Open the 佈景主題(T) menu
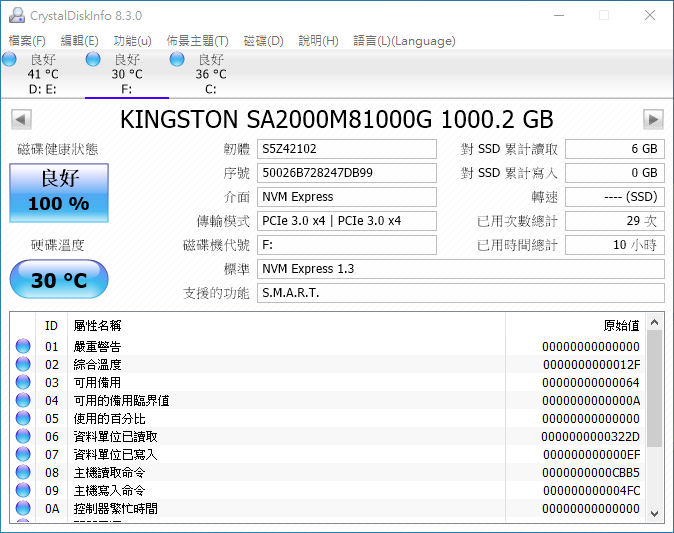Viewport: 674px width, 533px height. pos(197,41)
